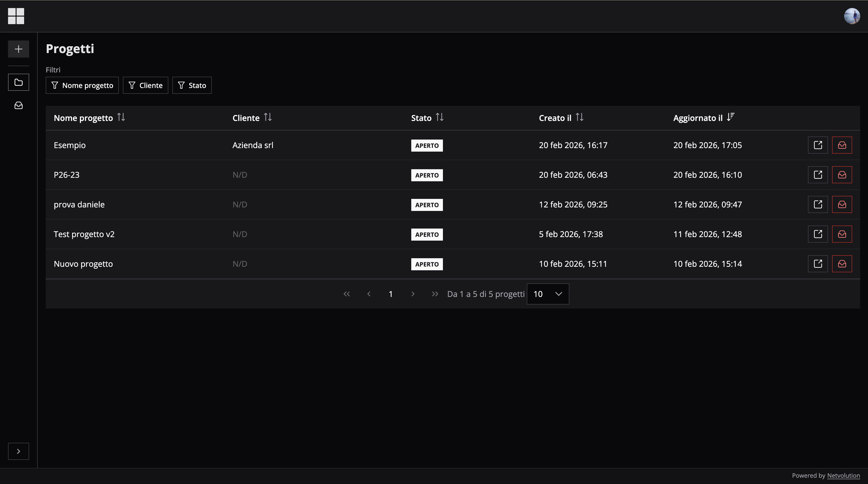
Task: Open the folder Projects sidebar icon
Action: point(19,82)
